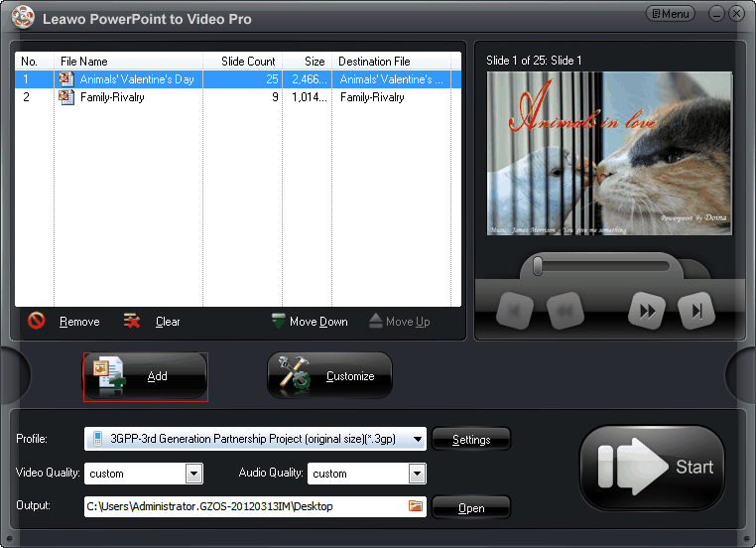This screenshot has height=548, width=756.
Task: Click the Leawo app logo icon
Action: point(23,17)
